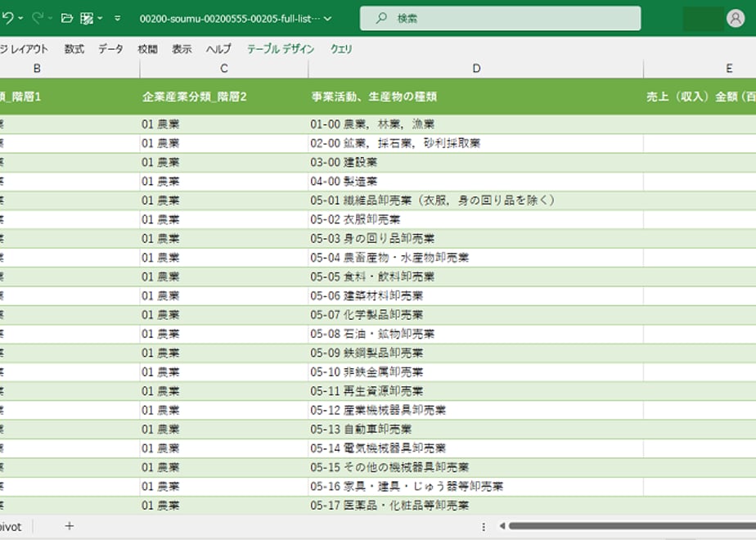Click the Open folder icon
756x540 pixels.
(x=67, y=18)
